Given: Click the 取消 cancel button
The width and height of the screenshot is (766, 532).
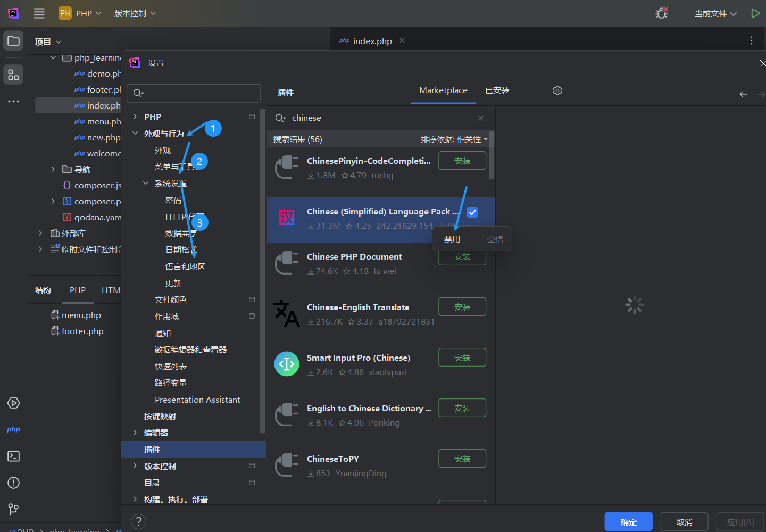Looking at the screenshot, I should point(685,522).
